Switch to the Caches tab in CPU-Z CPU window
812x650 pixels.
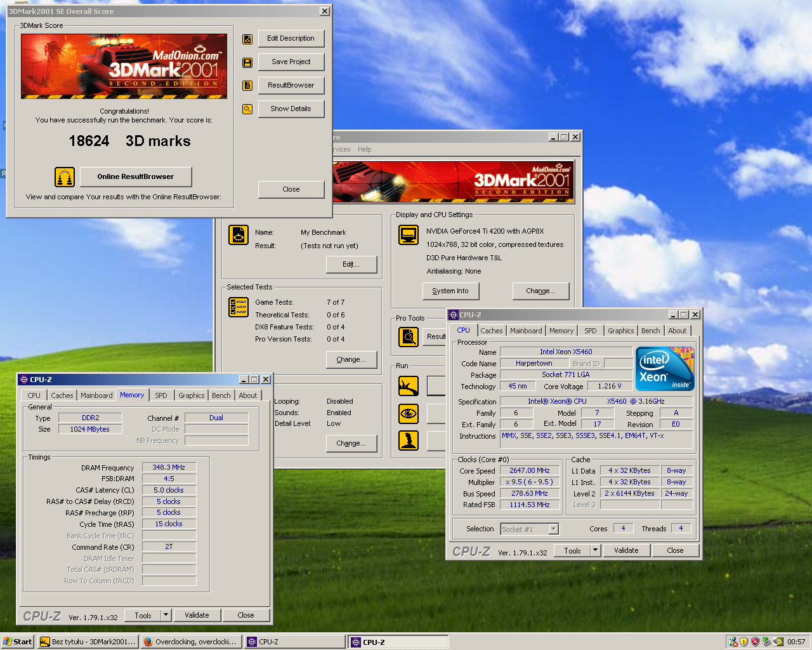491,331
